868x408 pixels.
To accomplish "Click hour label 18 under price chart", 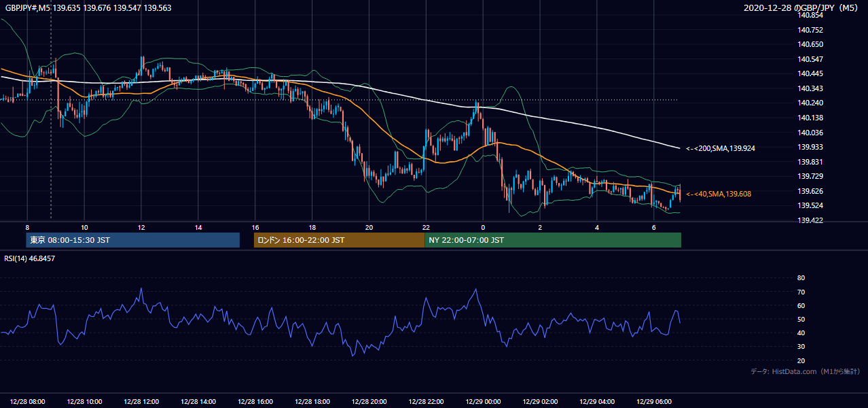I will click(312, 227).
